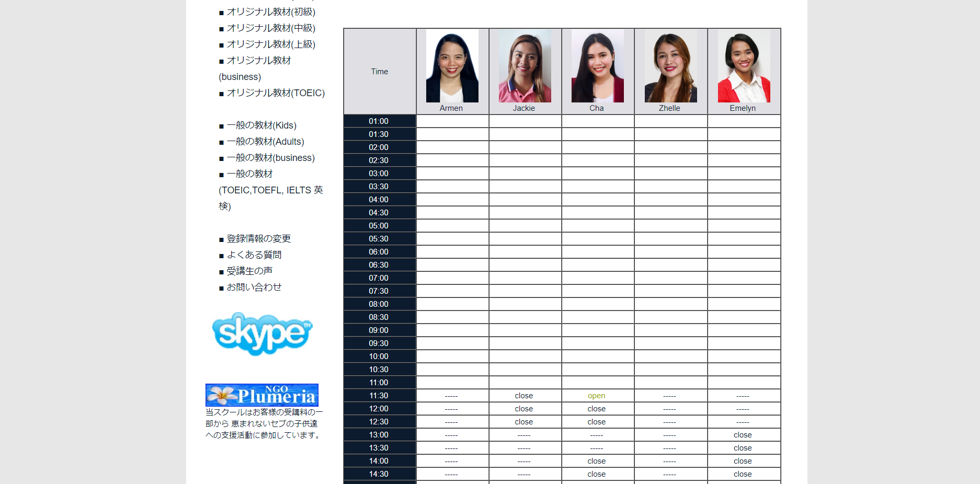Select 一般の教材(business) link
The image size is (980, 484).
(x=270, y=157)
